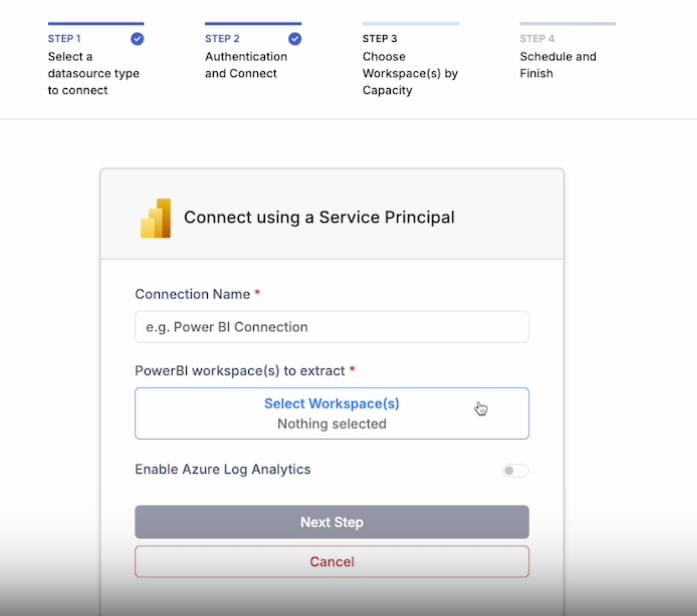The height and width of the screenshot is (616, 697).
Task: Click the "Select a datasource type to connect" text
Action: pyautogui.click(x=93, y=73)
